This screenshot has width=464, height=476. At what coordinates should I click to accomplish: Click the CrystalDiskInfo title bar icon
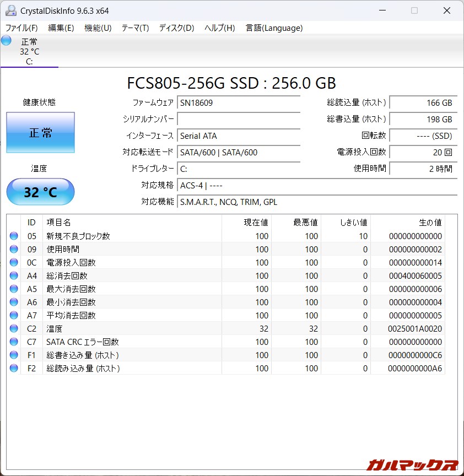12,10
